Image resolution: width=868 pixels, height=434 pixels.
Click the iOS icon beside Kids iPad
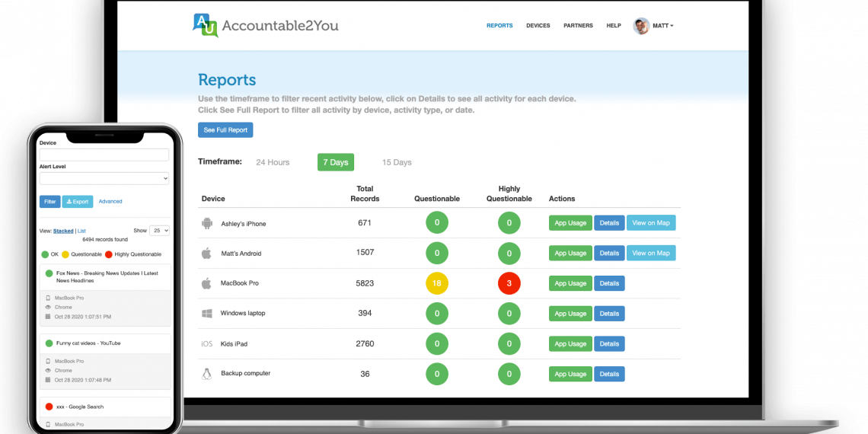[x=206, y=343]
